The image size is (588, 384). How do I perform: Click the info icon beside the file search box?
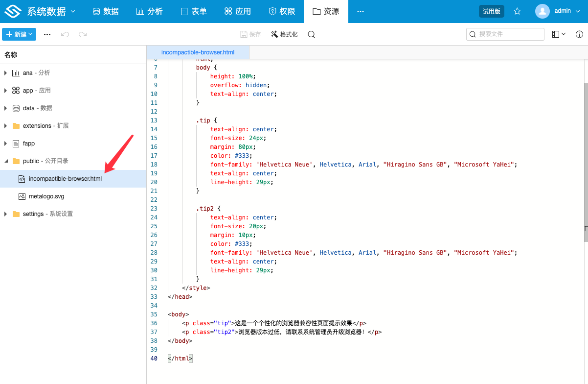pyautogui.click(x=580, y=34)
